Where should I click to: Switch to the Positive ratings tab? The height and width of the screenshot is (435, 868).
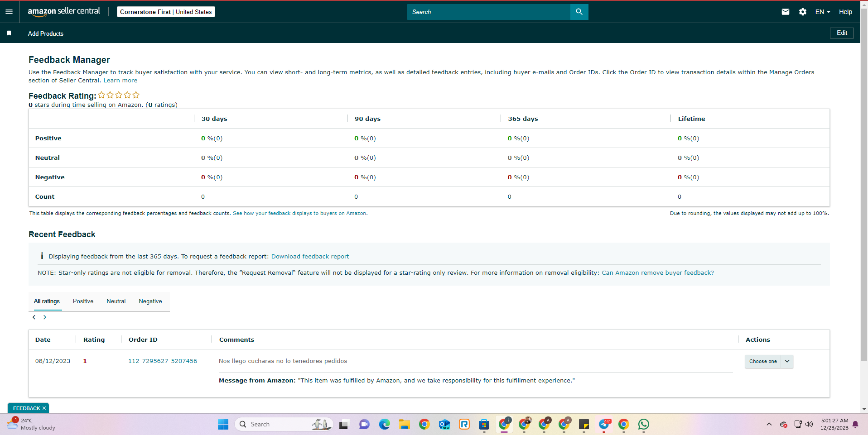point(83,301)
